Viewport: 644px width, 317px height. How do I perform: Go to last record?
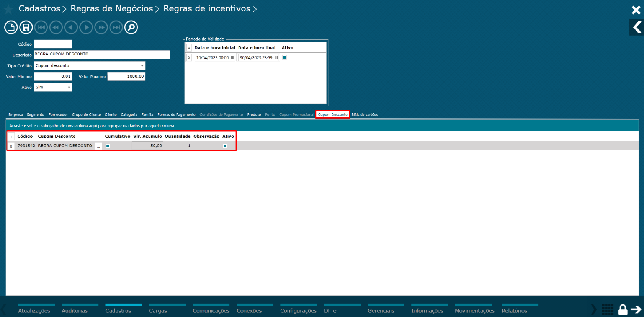116,27
